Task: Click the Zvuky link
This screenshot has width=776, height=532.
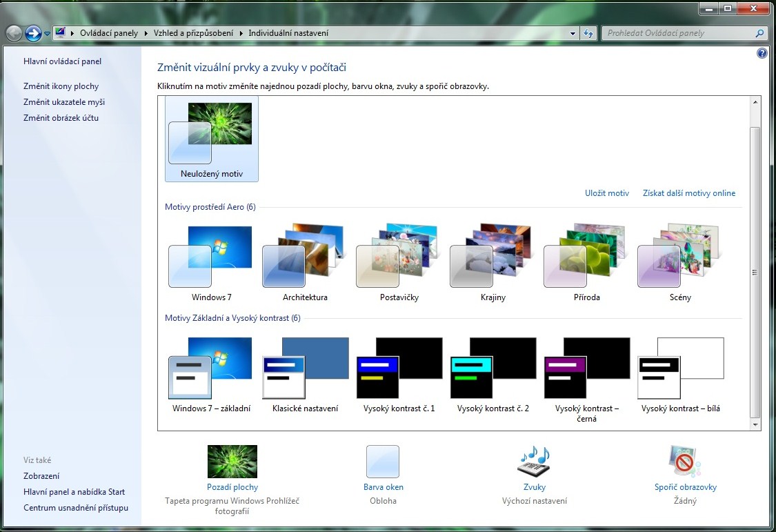Action: coord(535,487)
